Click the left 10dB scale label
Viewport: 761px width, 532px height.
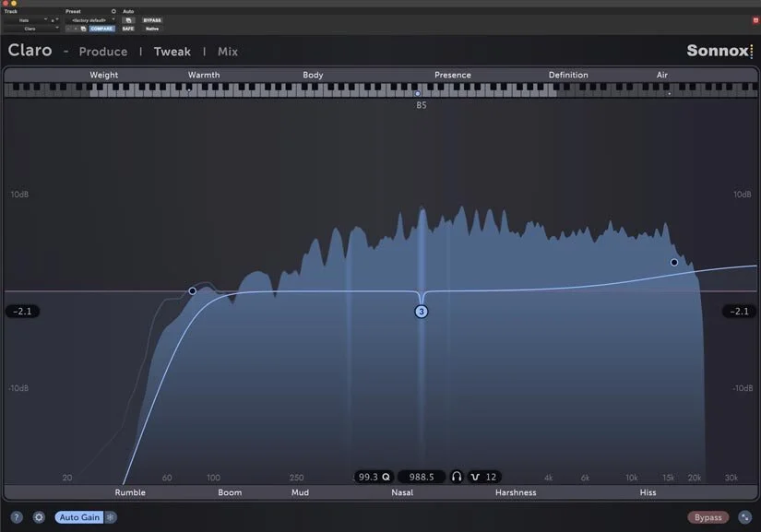click(19, 194)
